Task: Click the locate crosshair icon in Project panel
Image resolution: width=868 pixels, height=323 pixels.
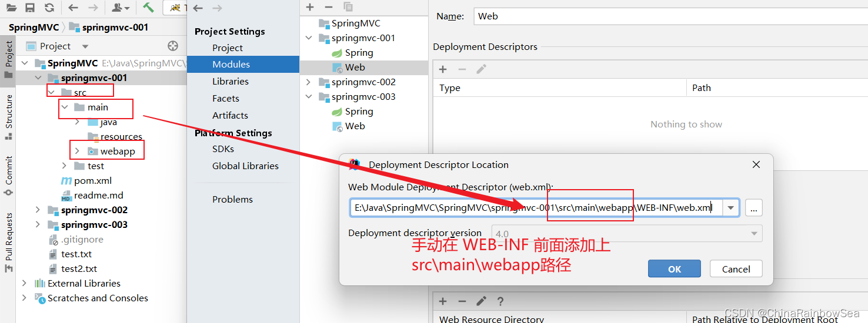Action: pyautogui.click(x=172, y=46)
